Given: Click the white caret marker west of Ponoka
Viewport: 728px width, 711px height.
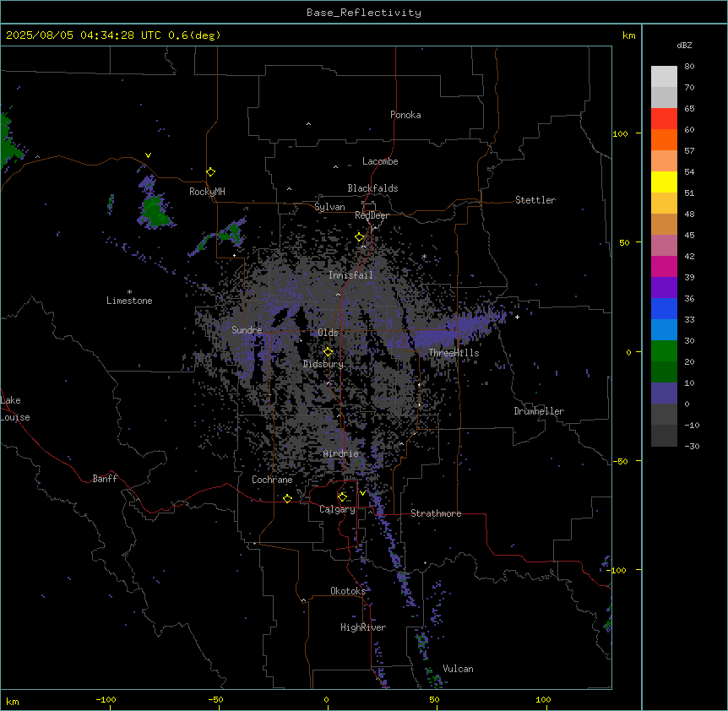Looking at the screenshot, I should (x=309, y=124).
